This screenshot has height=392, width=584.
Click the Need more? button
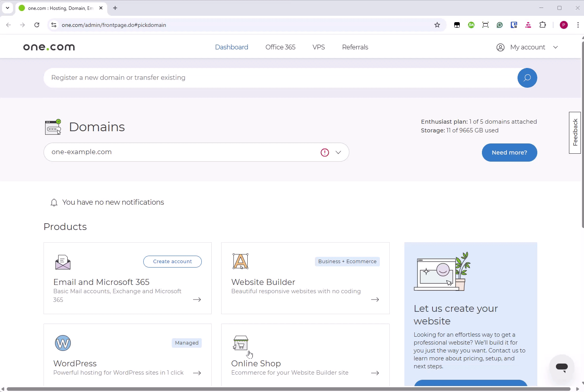(509, 153)
